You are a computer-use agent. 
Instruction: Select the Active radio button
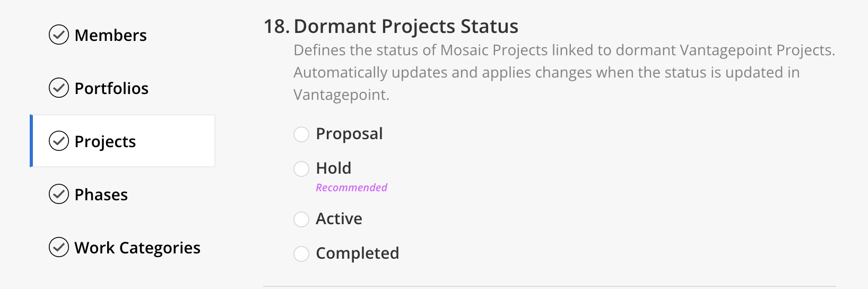301,219
